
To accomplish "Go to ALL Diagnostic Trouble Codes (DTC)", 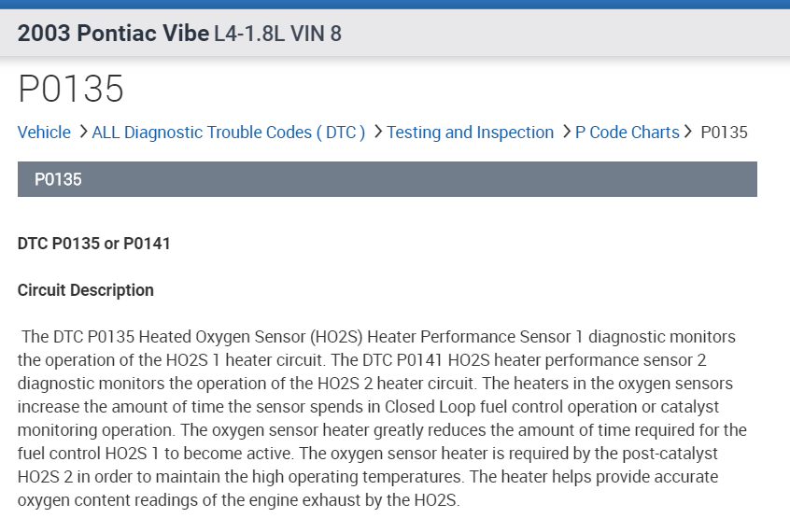I will point(229,133).
